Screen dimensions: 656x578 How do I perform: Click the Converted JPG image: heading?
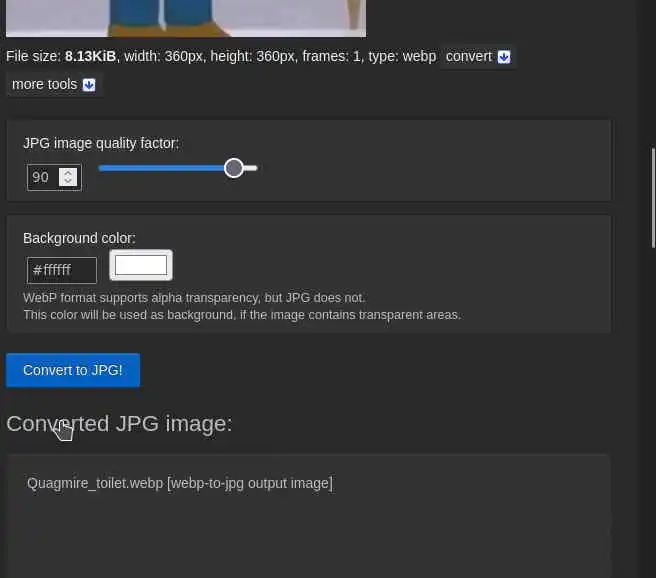[119, 424]
